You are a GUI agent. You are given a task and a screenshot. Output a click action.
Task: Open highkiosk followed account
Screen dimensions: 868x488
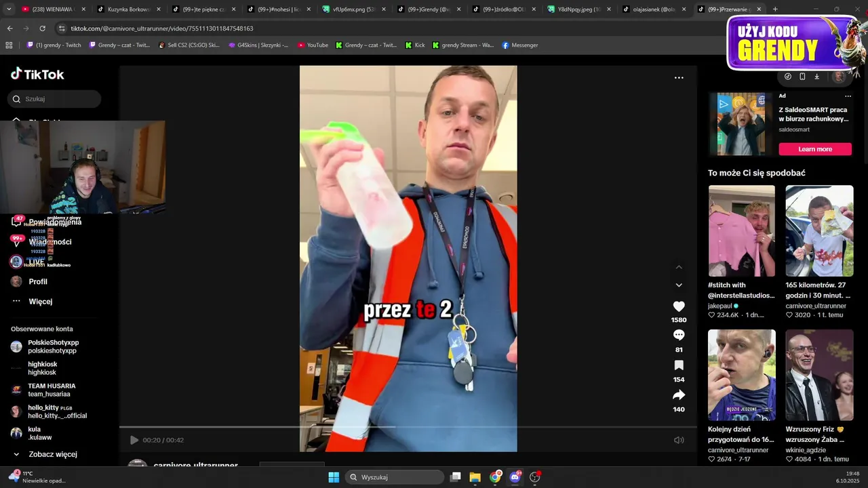pyautogui.click(x=34, y=368)
